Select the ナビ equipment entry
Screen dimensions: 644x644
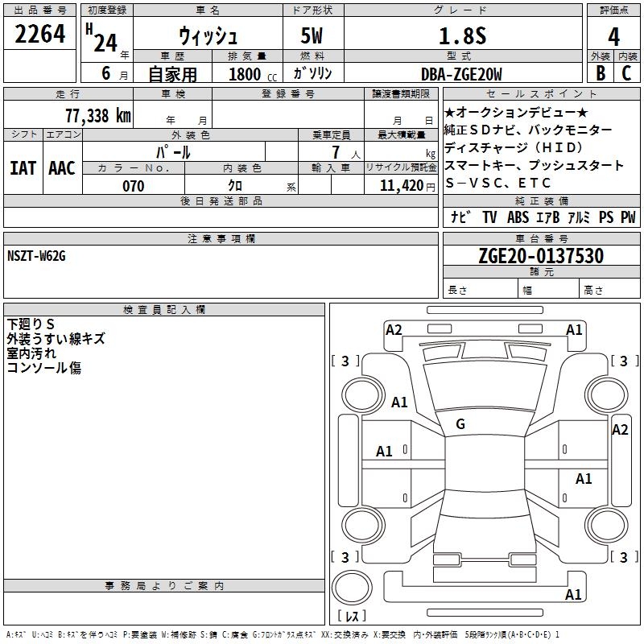click(460, 217)
